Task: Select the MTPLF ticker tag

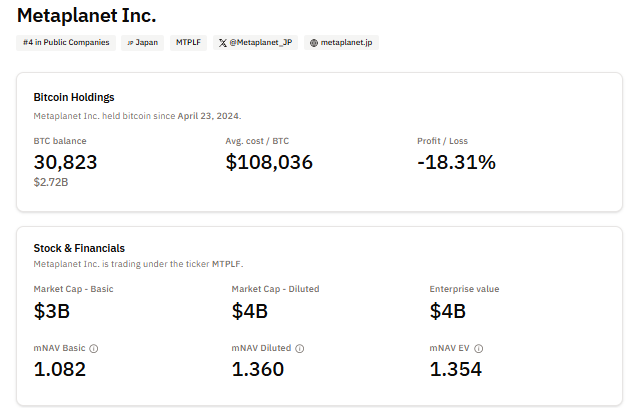Action: coord(188,43)
